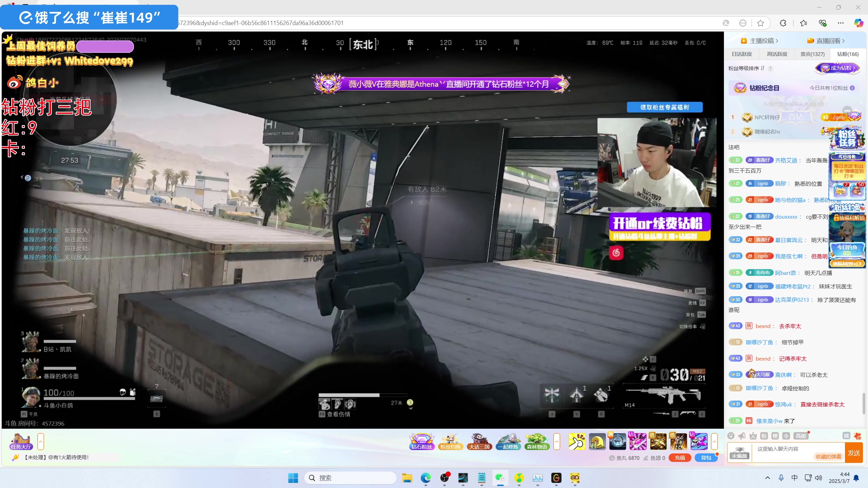This screenshot has width=868, height=488.
Task: Add page to favorites star icon
Action: click(x=761, y=23)
